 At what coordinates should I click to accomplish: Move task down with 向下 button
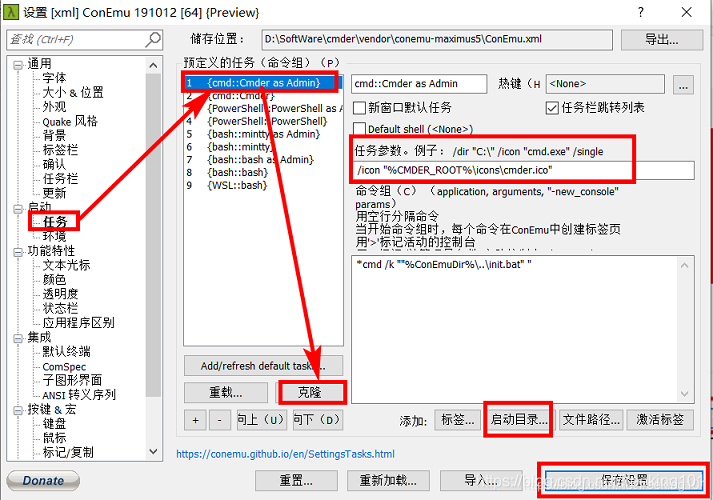tap(317, 420)
